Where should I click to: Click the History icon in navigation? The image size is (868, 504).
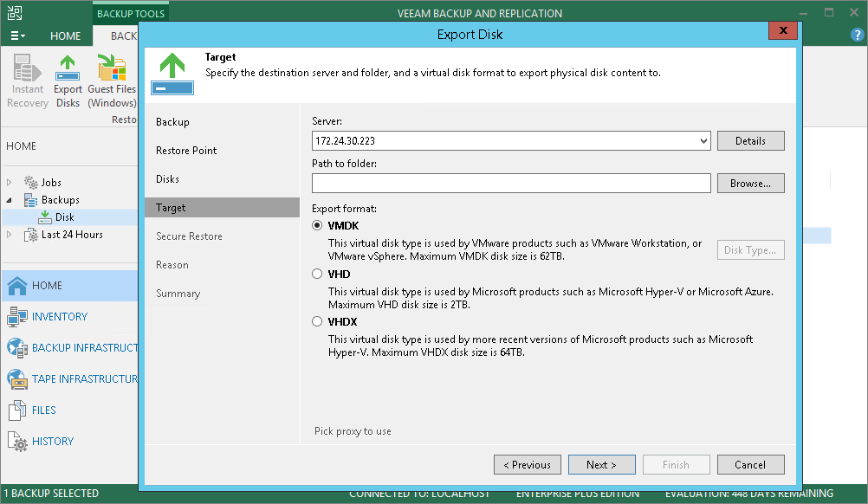(x=17, y=442)
